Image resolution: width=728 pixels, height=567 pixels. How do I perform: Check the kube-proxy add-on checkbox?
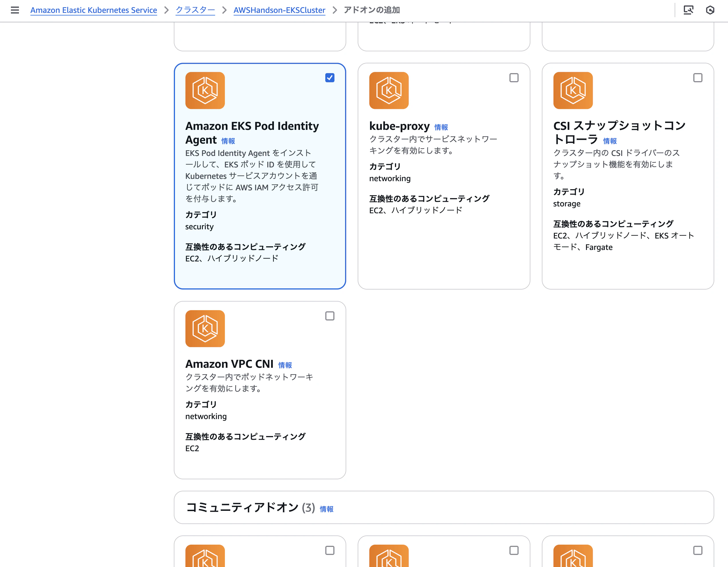(x=514, y=78)
